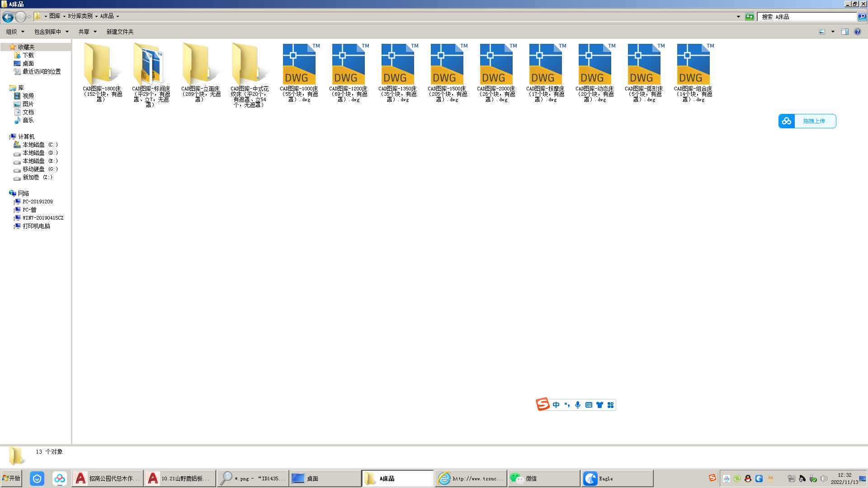Select the CAD图库-2000床 DWG file
Screen dimensions: 868x488
pyautogui.click(x=496, y=72)
